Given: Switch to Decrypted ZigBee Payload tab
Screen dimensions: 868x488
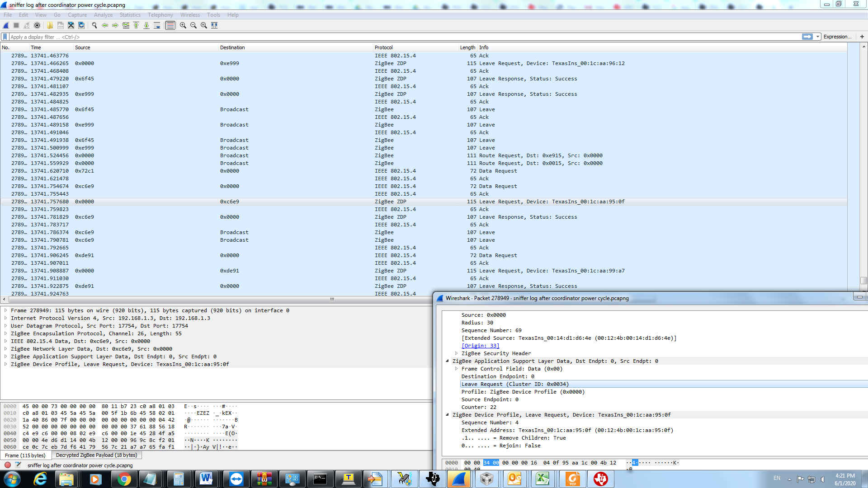Looking at the screenshot, I should pyautogui.click(x=96, y=455).
